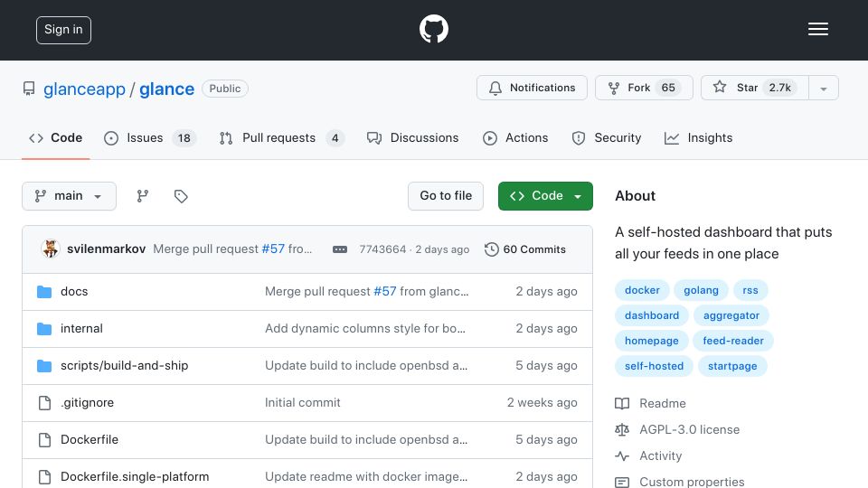Open the internal folder
This screenshot has width=868, height=488.
(81, 329)
